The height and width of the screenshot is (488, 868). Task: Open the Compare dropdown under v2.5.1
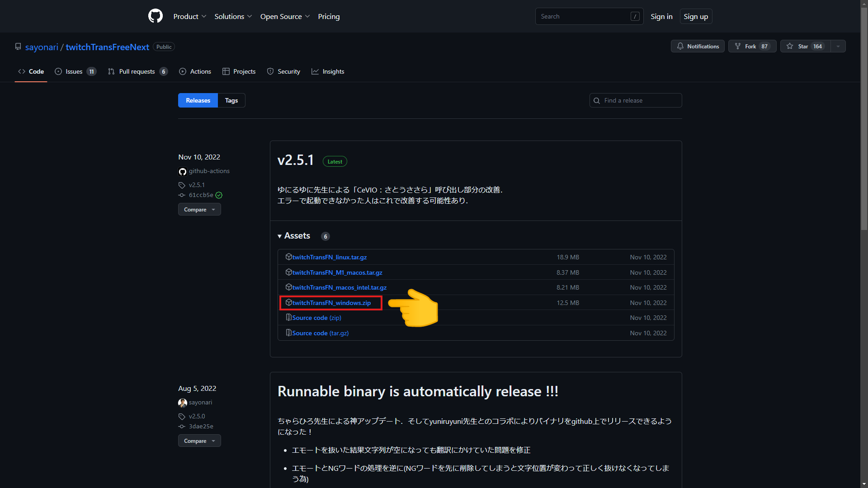(x=199, y=209)
